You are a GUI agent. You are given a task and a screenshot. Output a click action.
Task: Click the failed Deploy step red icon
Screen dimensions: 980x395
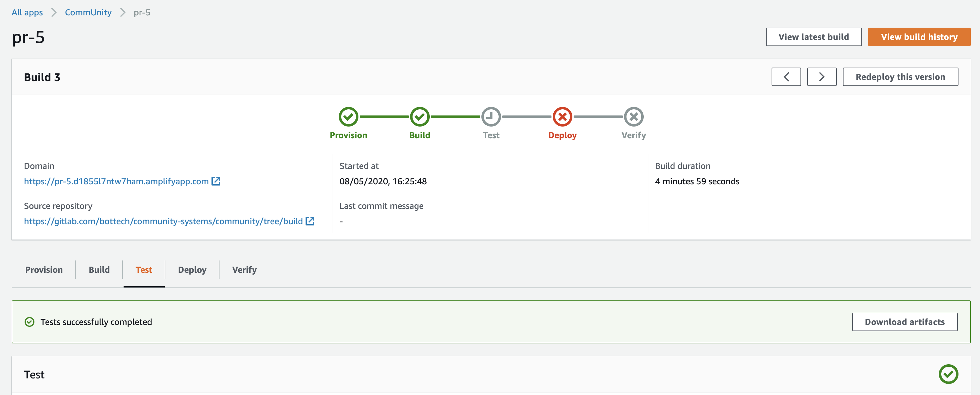[562, 117]
